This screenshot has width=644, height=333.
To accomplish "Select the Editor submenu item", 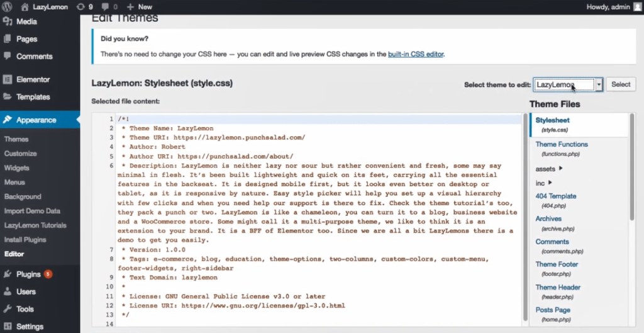I will click(14, 254).
